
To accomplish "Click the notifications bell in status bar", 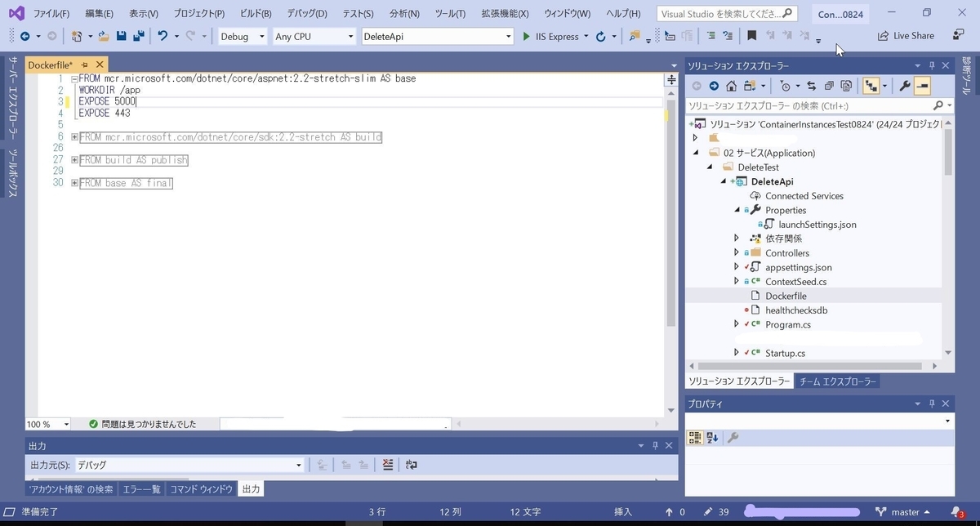I will 958,512.
